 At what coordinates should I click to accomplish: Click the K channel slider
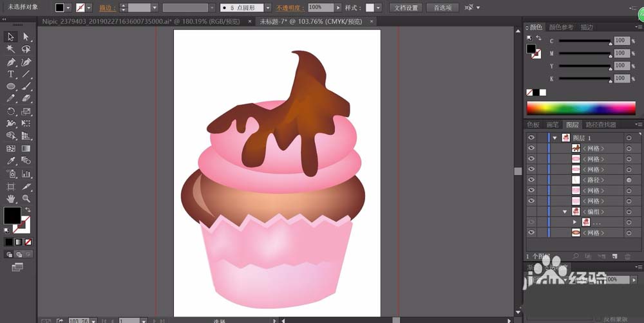click(585, 78)
